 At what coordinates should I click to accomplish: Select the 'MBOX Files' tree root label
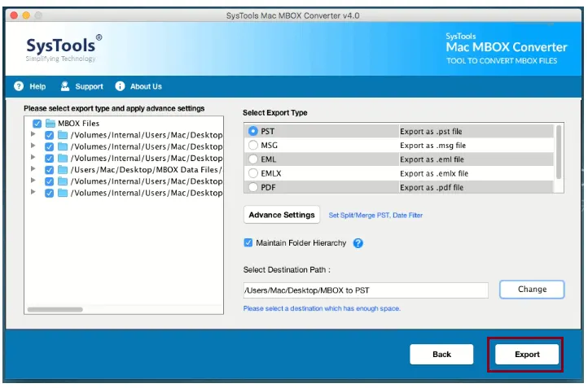[x=79, y=124]
